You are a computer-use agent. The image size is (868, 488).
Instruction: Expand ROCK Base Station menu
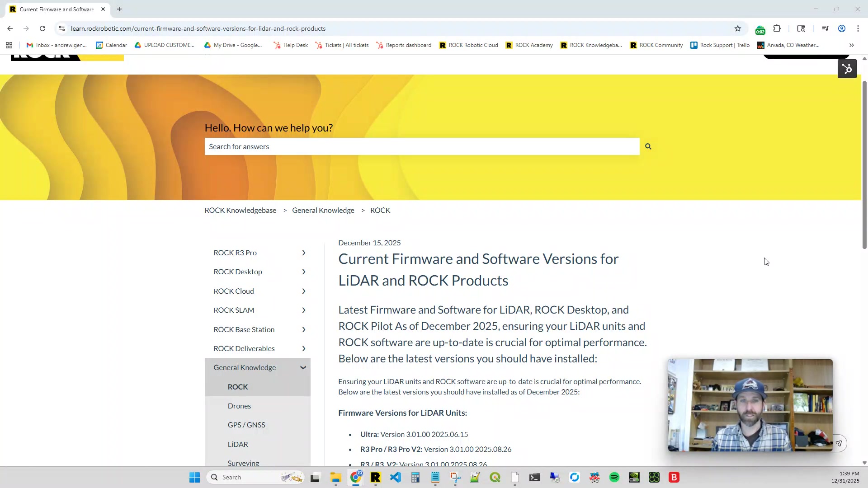(303, 330)
